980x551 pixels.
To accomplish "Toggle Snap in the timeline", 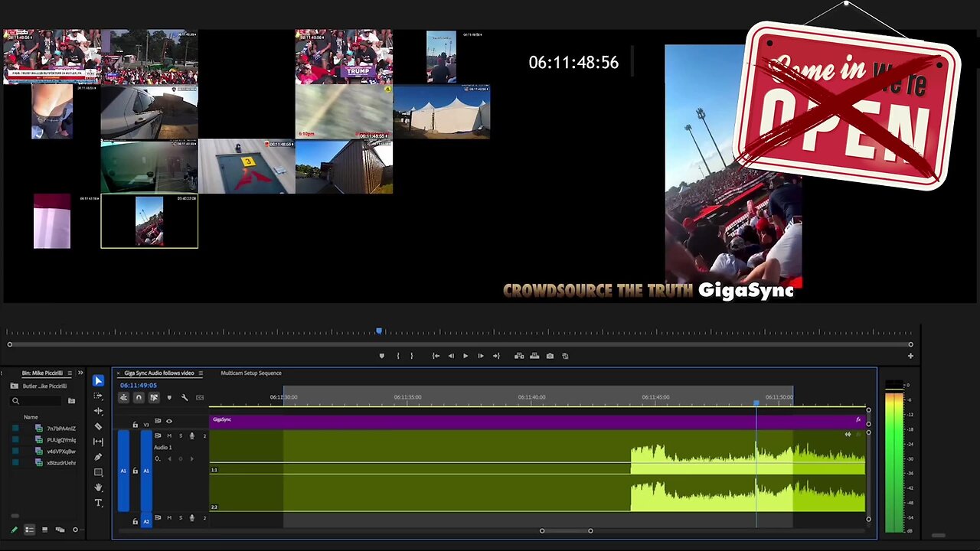I will point(139,397).
